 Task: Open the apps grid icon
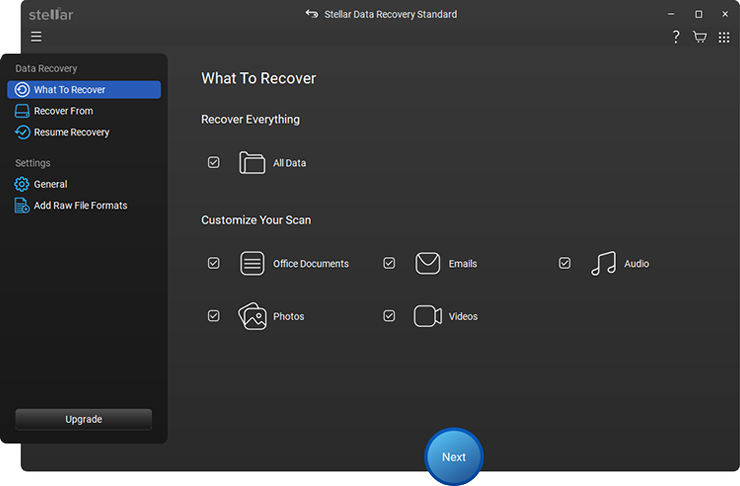point(723,37)
